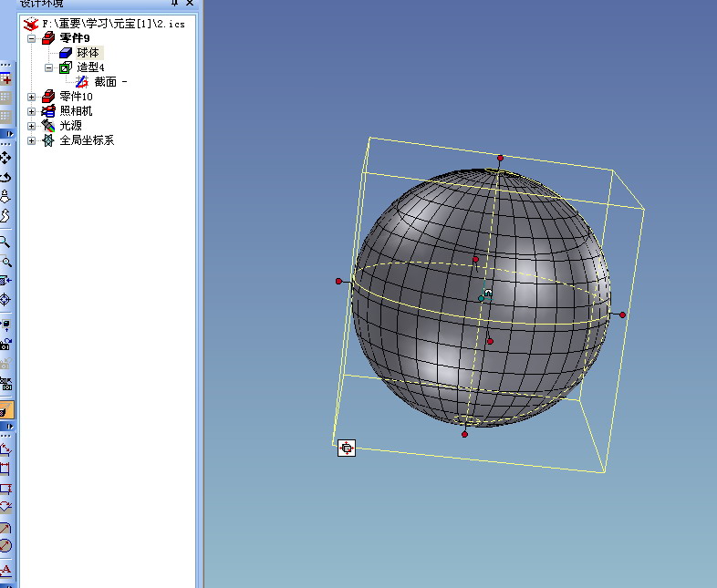Image resolution: width=717 pixels, height=588 pixels.
Task: Select the 截面 - tree item
Action: tap(110, 82)
